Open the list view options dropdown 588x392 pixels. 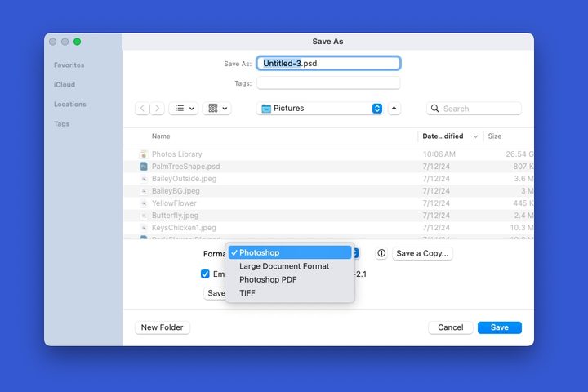point(184,109)
